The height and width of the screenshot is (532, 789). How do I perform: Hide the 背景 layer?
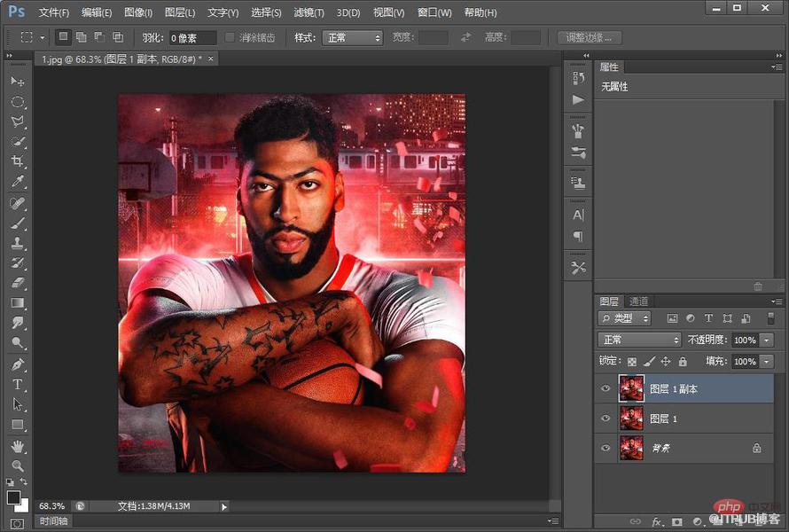coord(605,448)
